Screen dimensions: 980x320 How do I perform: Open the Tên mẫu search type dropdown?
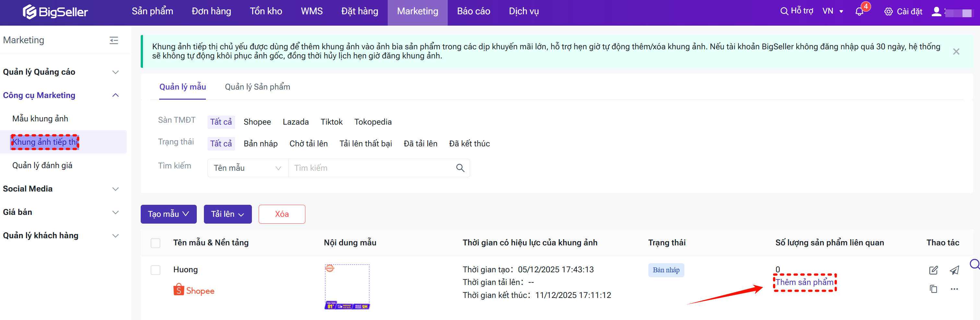point(247,168)
